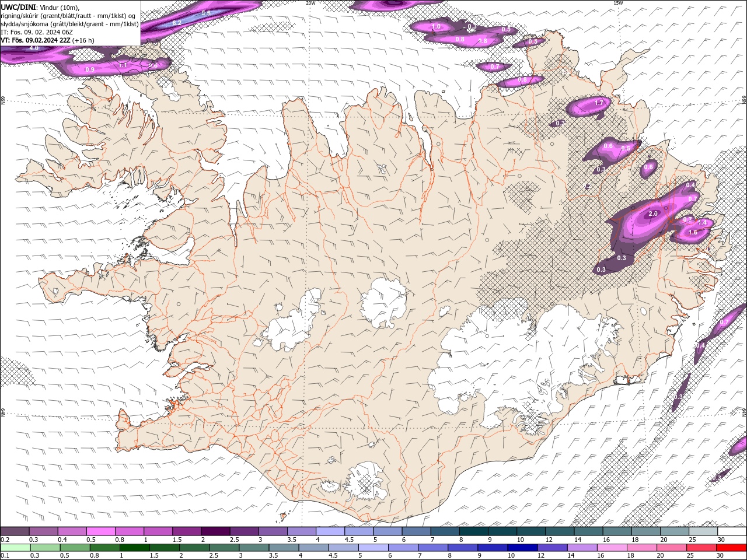
Task: Click the '1.4' snowfall value on the east coast
Action: click(x=702, y=223)
